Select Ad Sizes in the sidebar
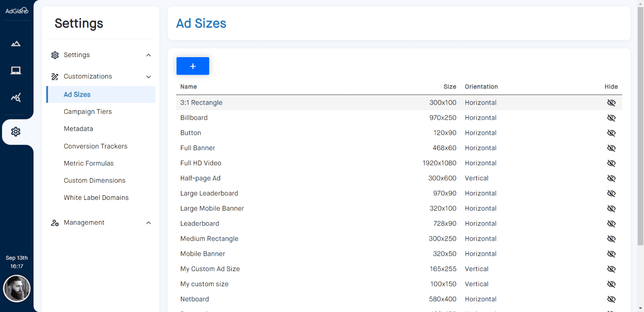 click(101, 94)
